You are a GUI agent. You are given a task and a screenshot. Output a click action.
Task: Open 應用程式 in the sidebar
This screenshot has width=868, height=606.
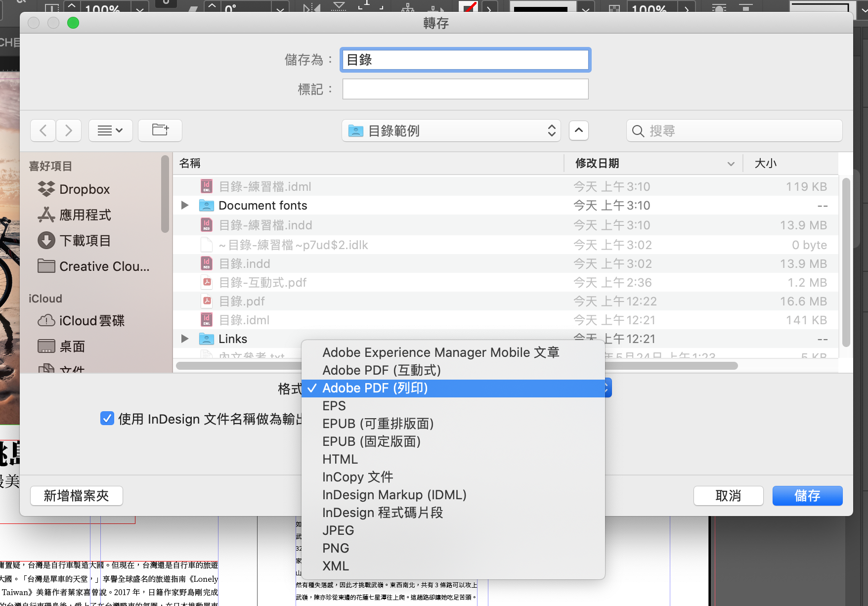point(85,215)
